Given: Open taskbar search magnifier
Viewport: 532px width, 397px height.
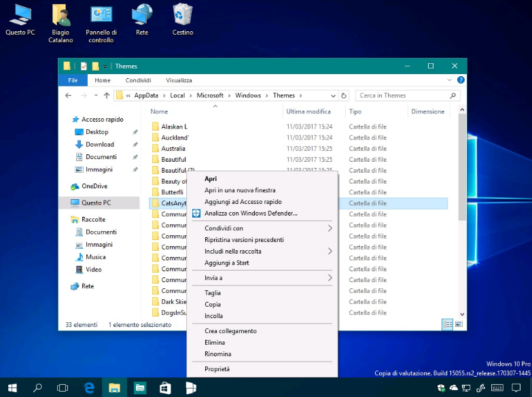Looking at the screenshot, I should tap(37, 388).
